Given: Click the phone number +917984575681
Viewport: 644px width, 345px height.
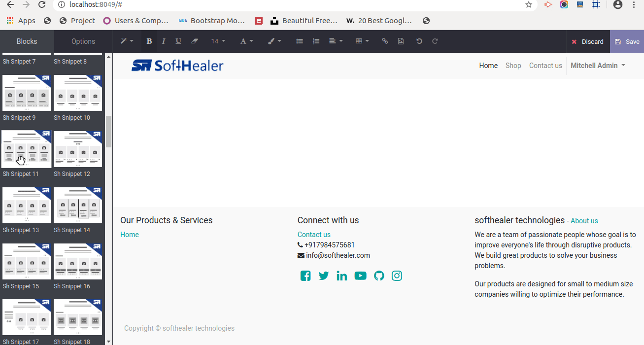Looking at the screenshot, I should 330,245.
